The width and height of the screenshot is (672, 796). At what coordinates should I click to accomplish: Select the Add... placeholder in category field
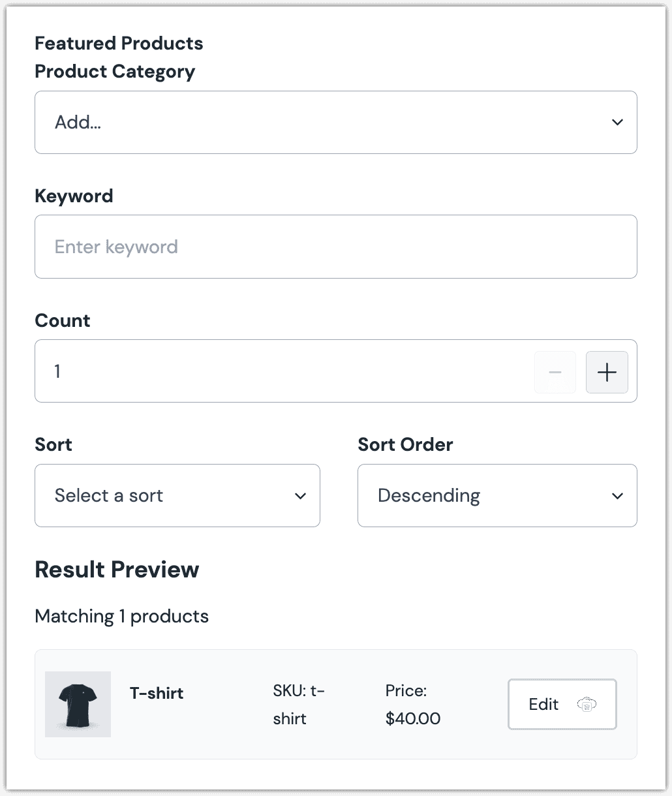(78, 122)
